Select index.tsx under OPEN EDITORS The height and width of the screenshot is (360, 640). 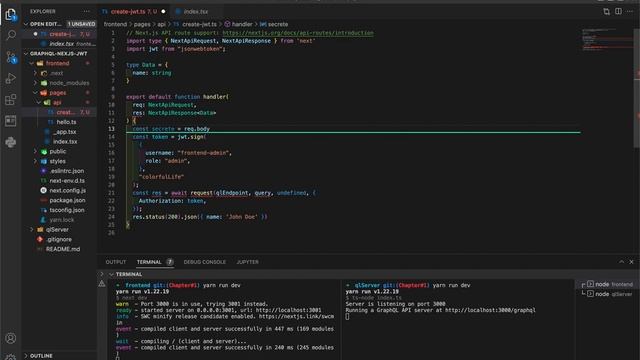click(x=59, y=44)
